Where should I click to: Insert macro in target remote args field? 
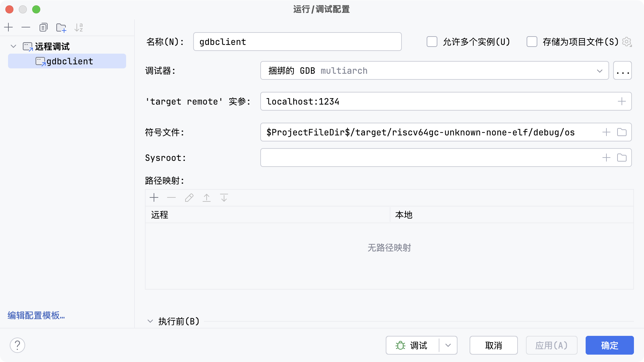point(622,101)
